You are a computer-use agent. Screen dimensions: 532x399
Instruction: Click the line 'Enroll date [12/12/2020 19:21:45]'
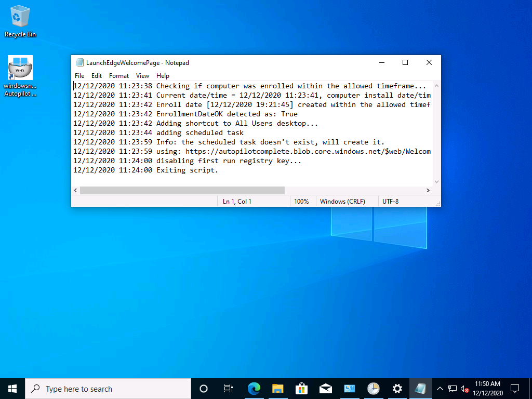[x=252, y=104]
